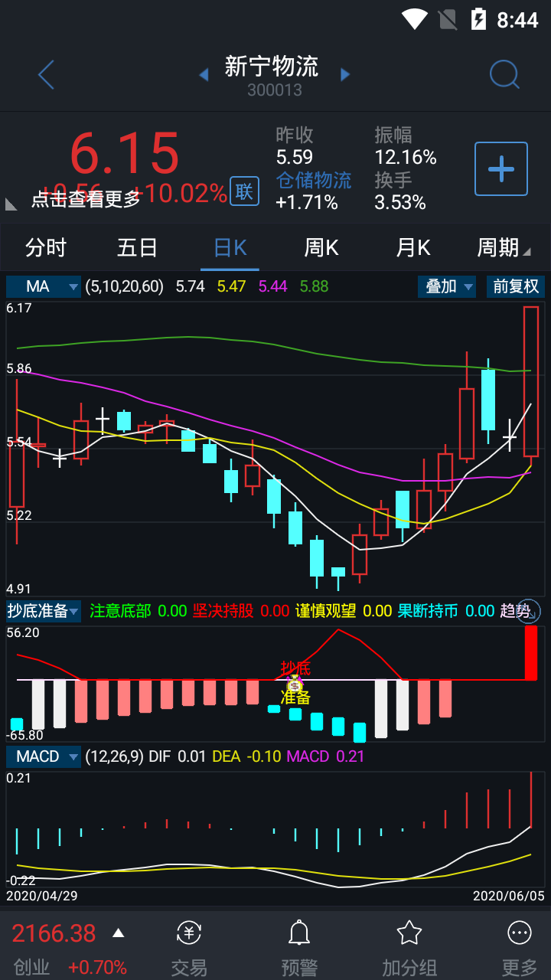Tap the 振幅 12.16% value
Screen dimensions: 551x980
click(406, 158)
